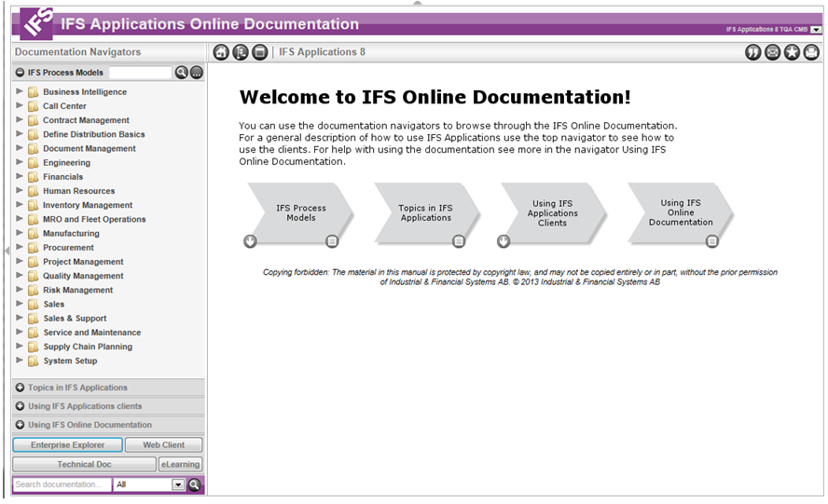Open the IFS Applications 8 TQA version dropdown
This screenshot has height=504, width=828.
[816, 30]
